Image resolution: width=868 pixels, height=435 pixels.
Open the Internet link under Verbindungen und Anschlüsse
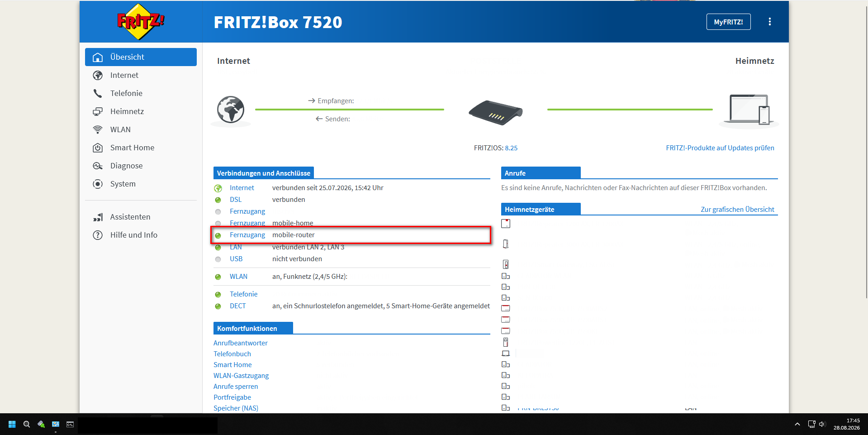[x=242, y=188]
